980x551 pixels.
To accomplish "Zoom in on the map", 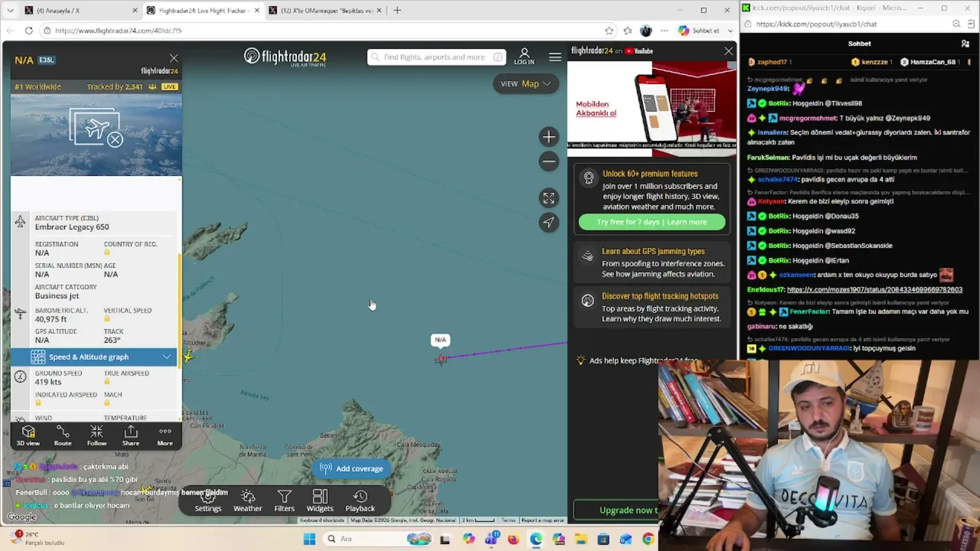I will (548, 137).
